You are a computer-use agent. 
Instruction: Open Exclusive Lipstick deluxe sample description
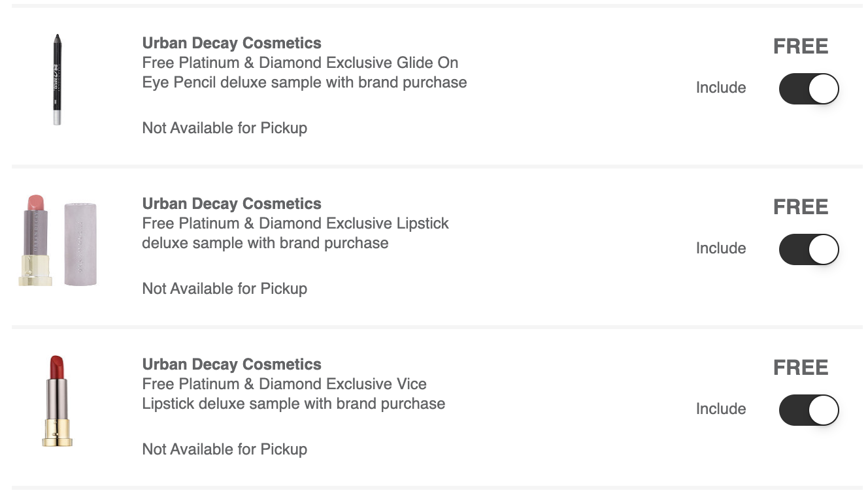tap(295, 233)
